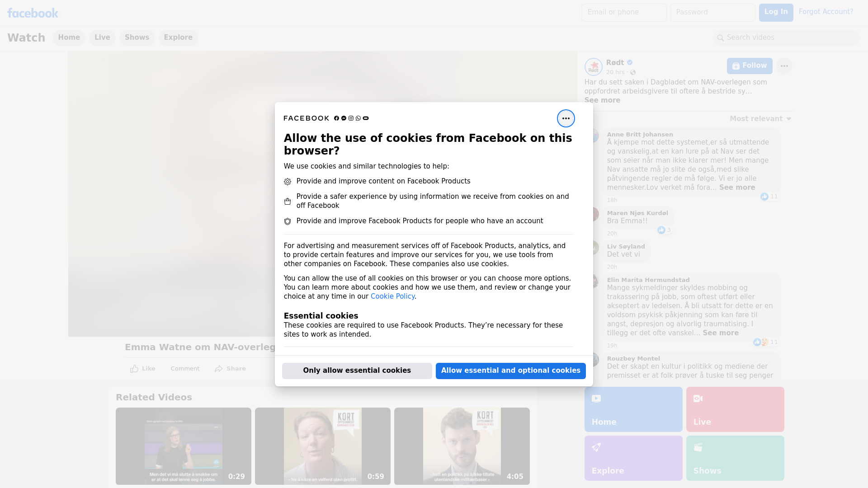The height and width of the screenshot is (488, 868).
Task: Open the Home tile in the sidebar
Action: [633, 409]
